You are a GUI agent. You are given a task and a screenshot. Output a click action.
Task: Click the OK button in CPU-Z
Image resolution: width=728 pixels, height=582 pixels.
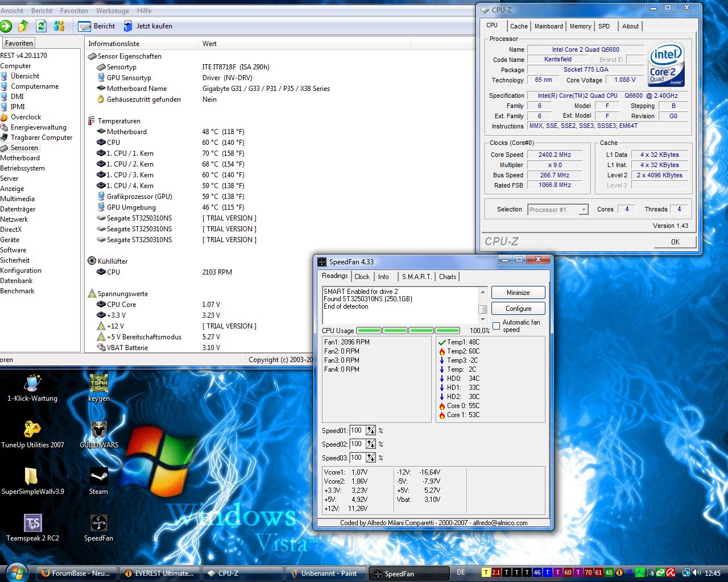tap(675, 242)
